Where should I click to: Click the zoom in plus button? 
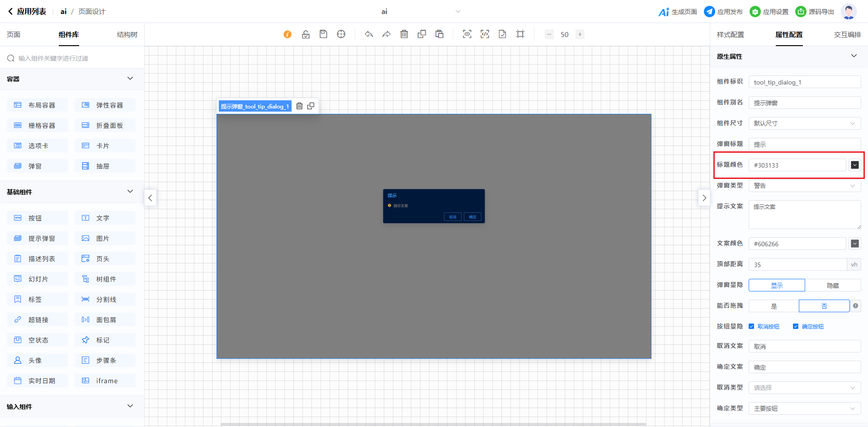(580, 34)
